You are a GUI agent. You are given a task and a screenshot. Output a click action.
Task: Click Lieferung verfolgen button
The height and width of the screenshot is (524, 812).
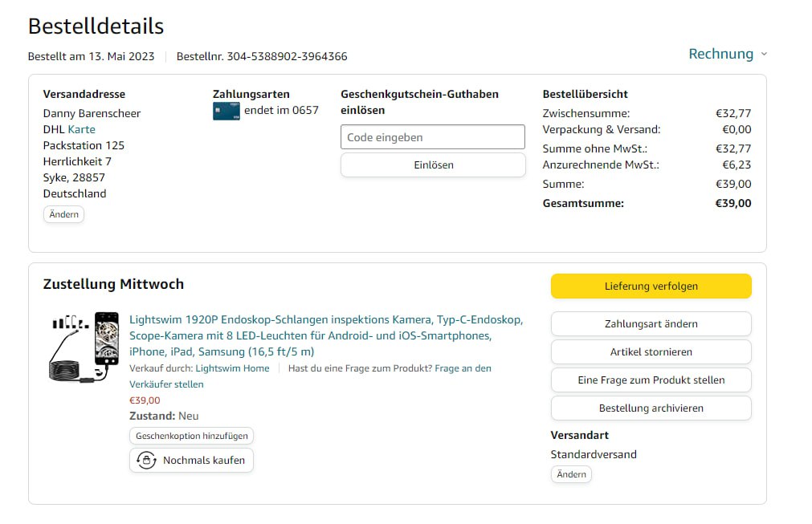click(x=651, y=286)
